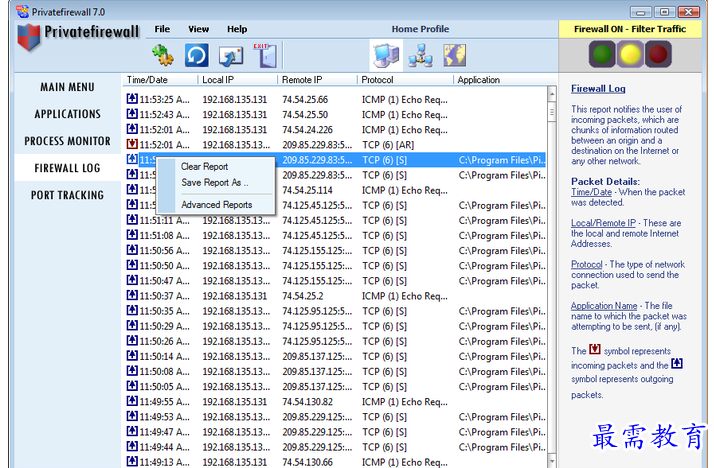
Task: Click the green traffic light
Action: click(x=602, y=54)
